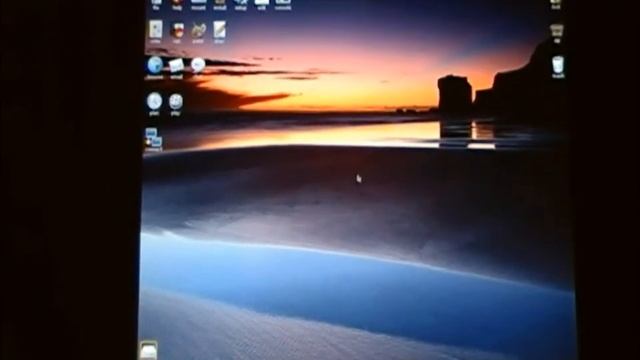The width and height of the screenshot is (640, 360).
Task: Launch the connect network icon
Action: (153, 140)
